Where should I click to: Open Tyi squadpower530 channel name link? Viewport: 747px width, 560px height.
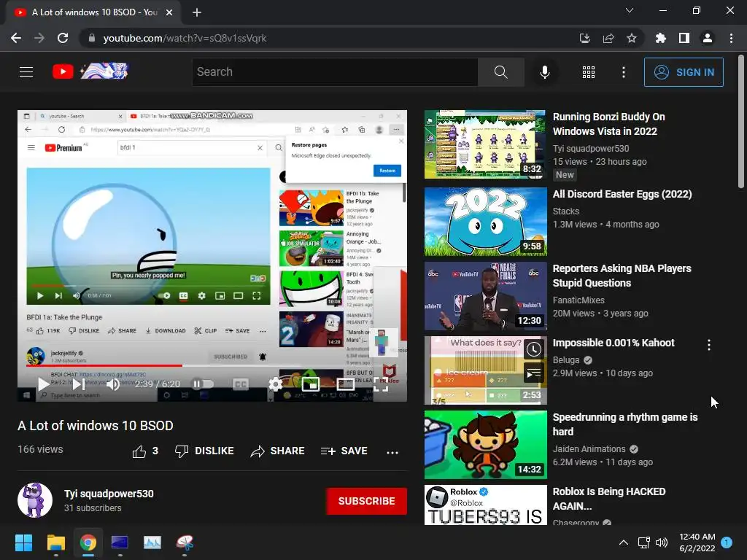click(109, 494)
